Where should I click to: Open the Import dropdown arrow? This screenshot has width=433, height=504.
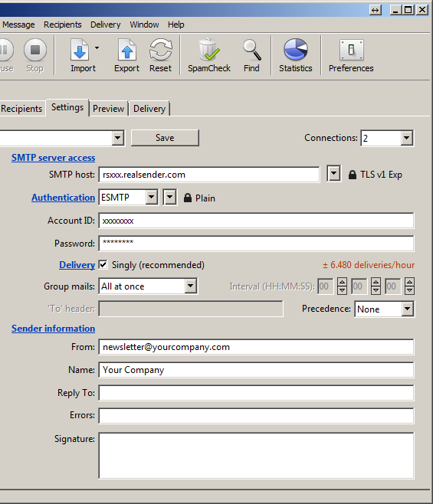coord(97,48)
